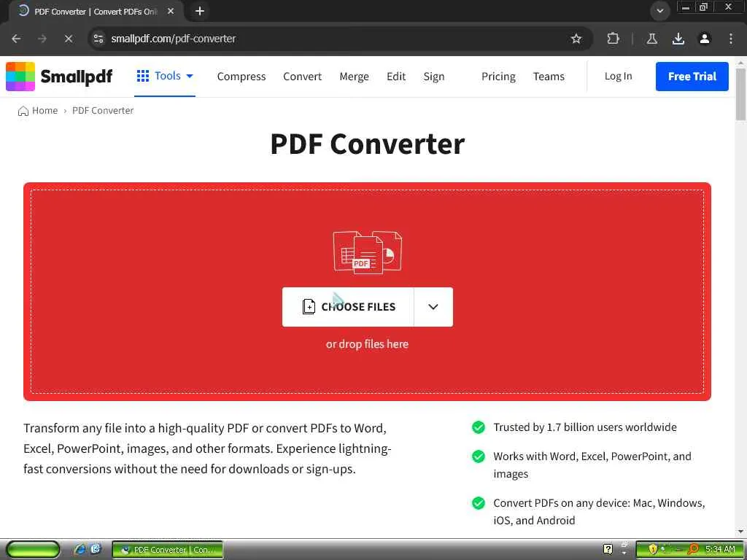Click the home icon in breadcrumb
The height and width of the screenshot is (560, 747).
(x=23, y=111)
